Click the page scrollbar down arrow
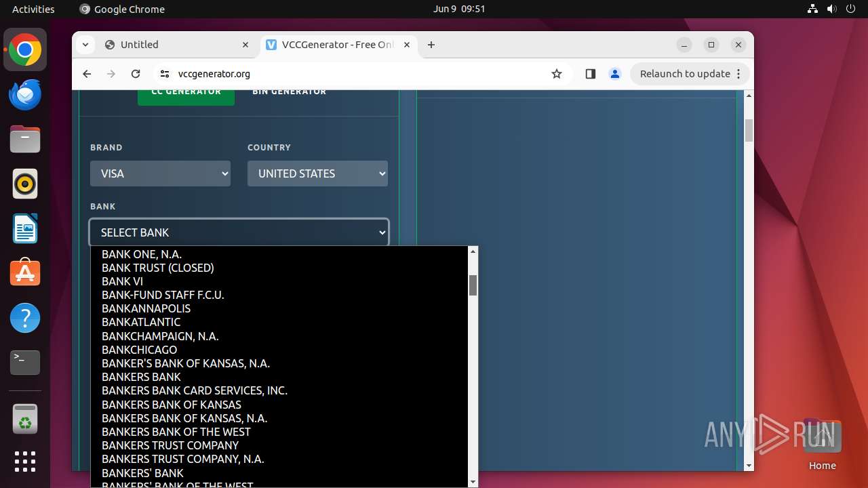868x488 pixels. [749, 466]
